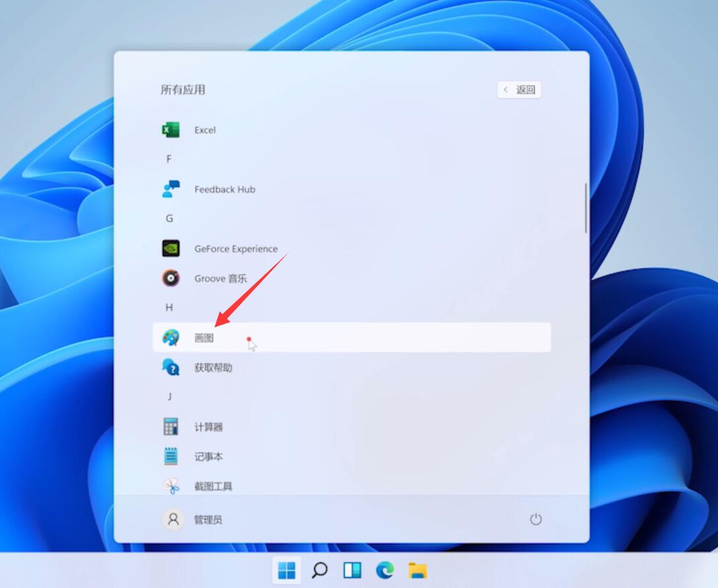Click the Windows Start button on taskbar
The height and width of the screenshot is (588, 718).
click(287, 570)
